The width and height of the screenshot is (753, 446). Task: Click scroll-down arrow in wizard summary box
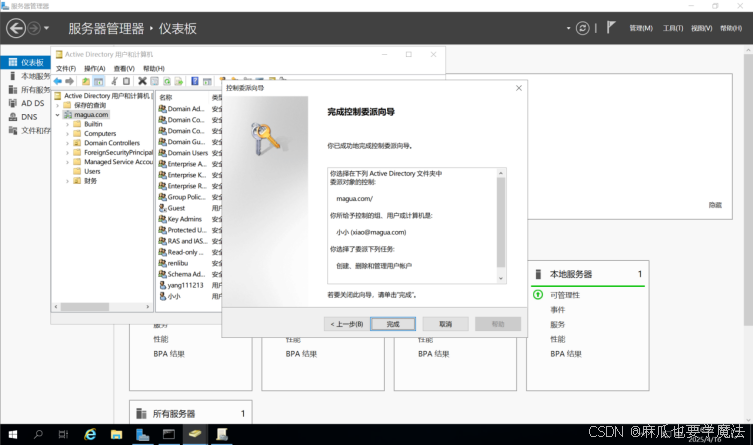(x=501, y=278)
